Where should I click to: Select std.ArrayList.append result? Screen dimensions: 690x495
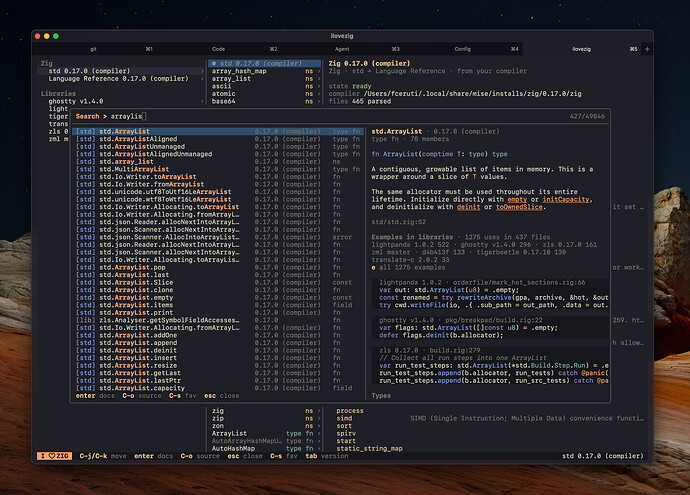[x=218, y=343]
